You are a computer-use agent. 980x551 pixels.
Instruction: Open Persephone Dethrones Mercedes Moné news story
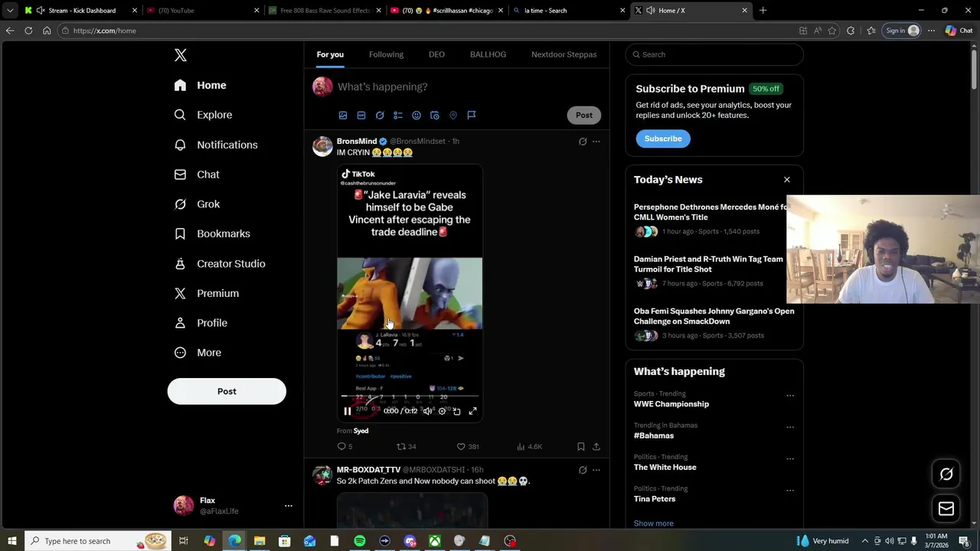[x=710, y=212]
